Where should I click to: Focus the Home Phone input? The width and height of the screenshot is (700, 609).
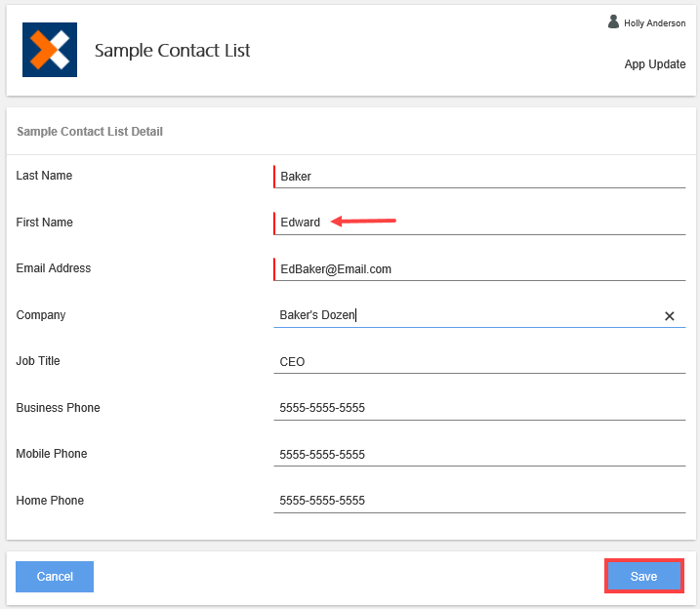pos(478,501)
